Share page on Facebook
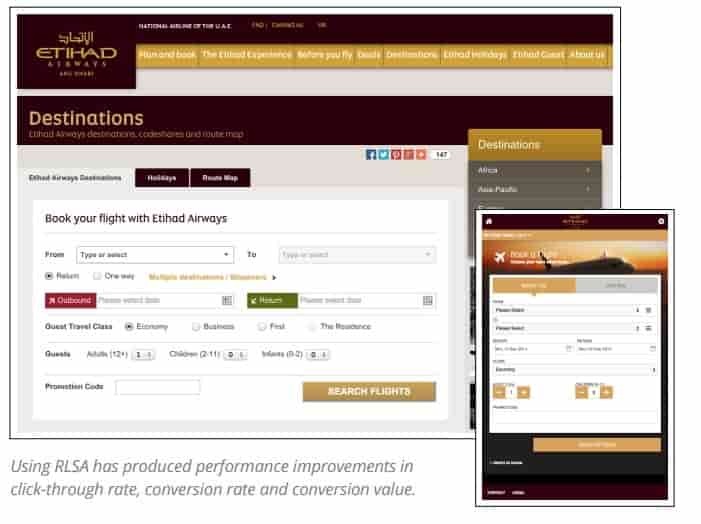Image resolution: width=701 pixels, height=524 pixels. point(371,155)
